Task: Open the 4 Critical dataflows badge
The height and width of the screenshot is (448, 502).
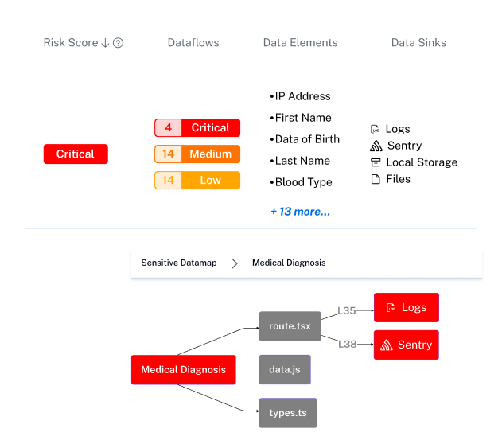Action: click(197, 128)
